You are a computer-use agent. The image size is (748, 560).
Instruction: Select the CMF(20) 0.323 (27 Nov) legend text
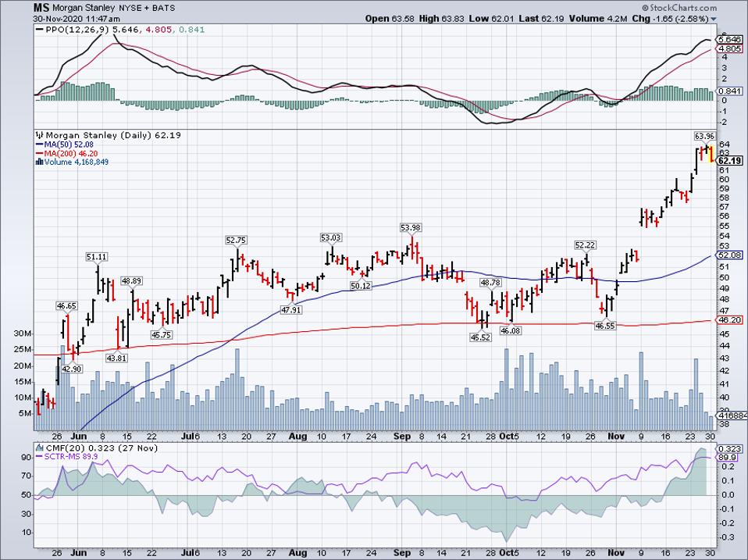[x=102, y=448]
